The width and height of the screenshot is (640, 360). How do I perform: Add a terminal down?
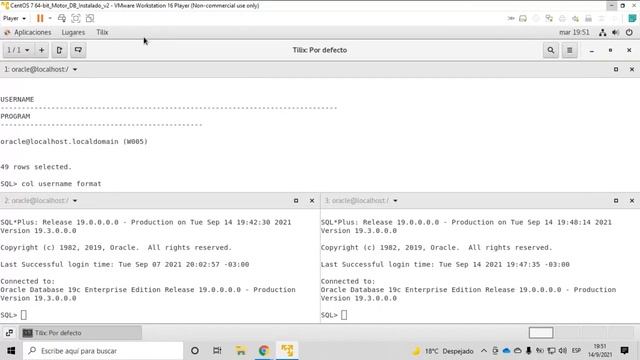point(78,50)
